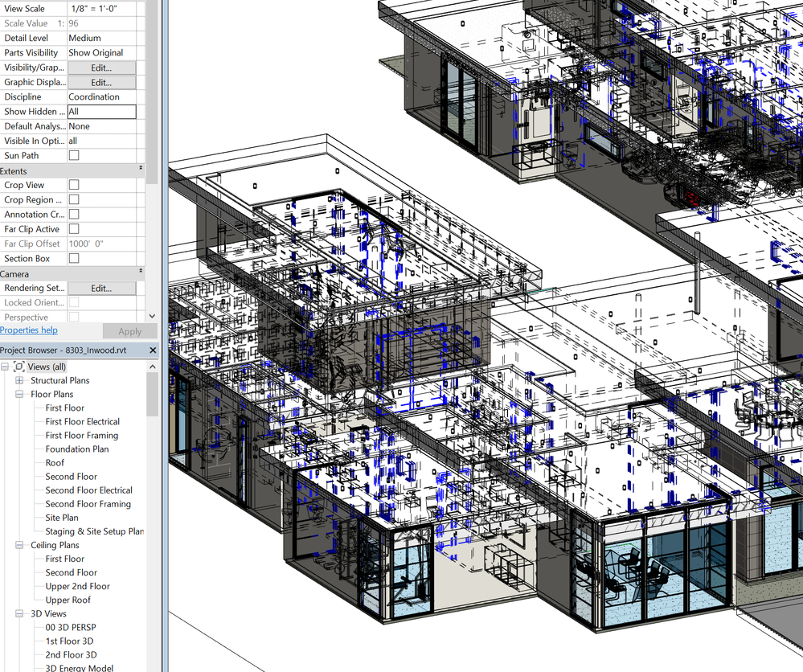
Task: Click the Discipline Coordination value
Action: tap(102, 96)
